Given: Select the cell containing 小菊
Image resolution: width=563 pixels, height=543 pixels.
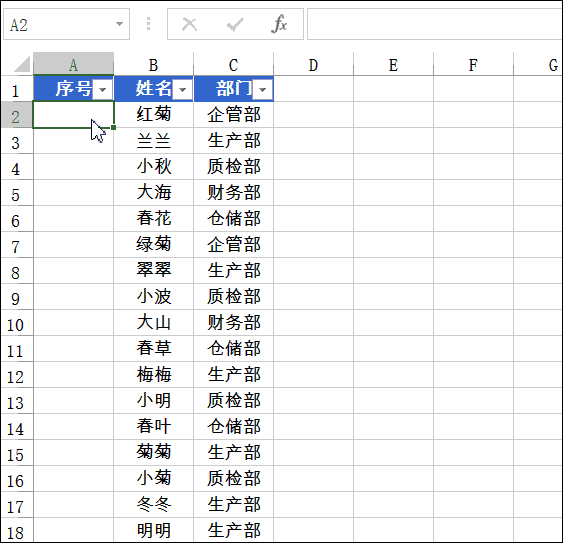Looking at the screenshot, I should (154, 479).
